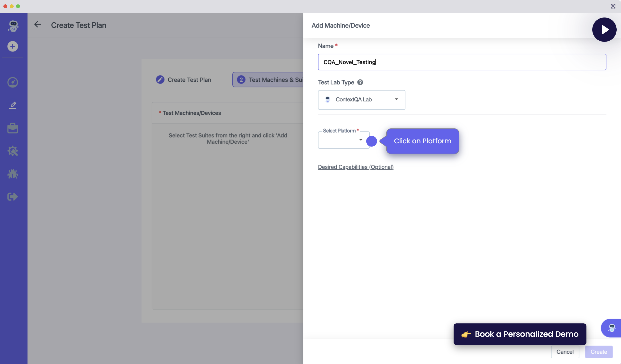This screenshot has height=364, width=621.
Task: Open the bug icon in sidebar
Action: [13, 174]
